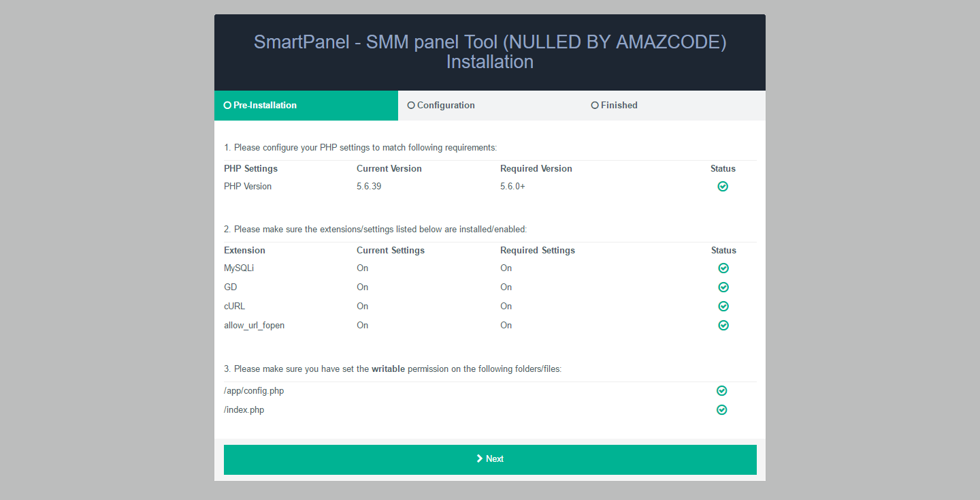Switch to the Configuration step tab
The height and width of the screenshot is (500, 980).
tap(490, 106)
